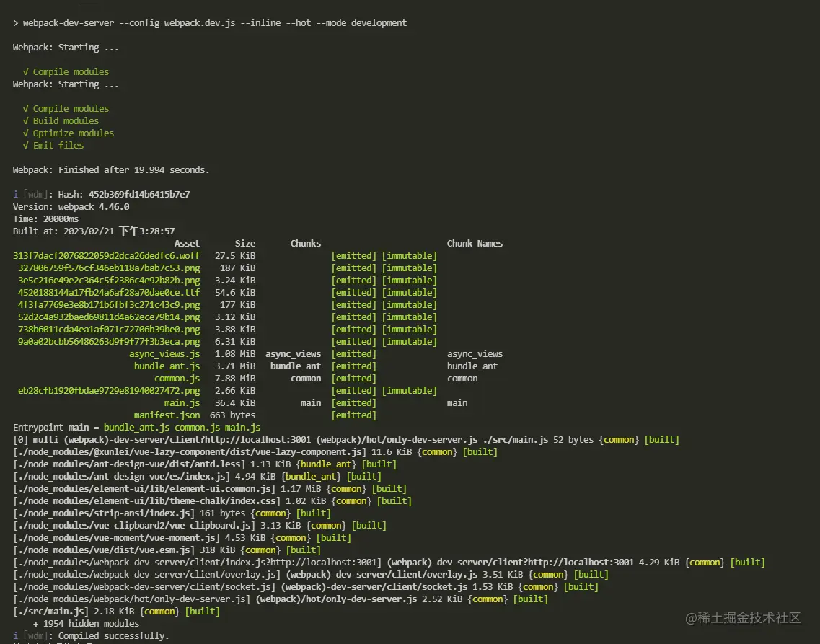Click the [./src/main.js] module line
Image resolution: width=820 pixels, height=644 pixels.
[x=116, y=612]
